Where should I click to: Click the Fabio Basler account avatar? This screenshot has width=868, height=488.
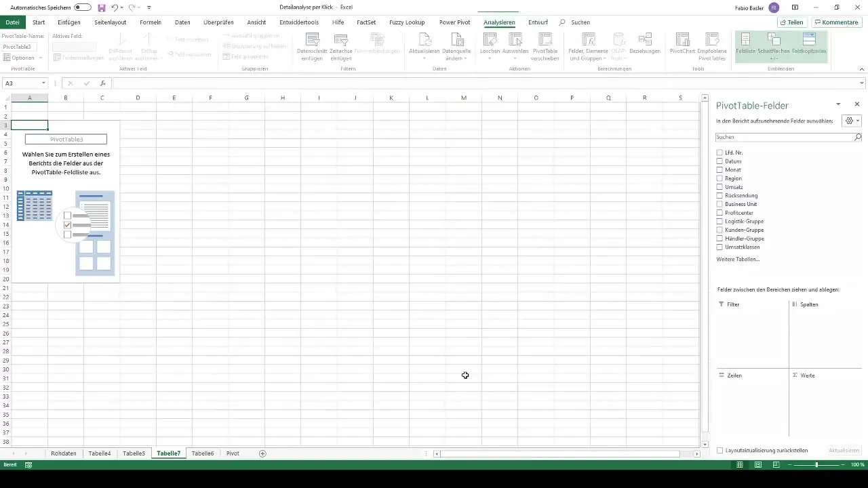[x=774, y=7]
